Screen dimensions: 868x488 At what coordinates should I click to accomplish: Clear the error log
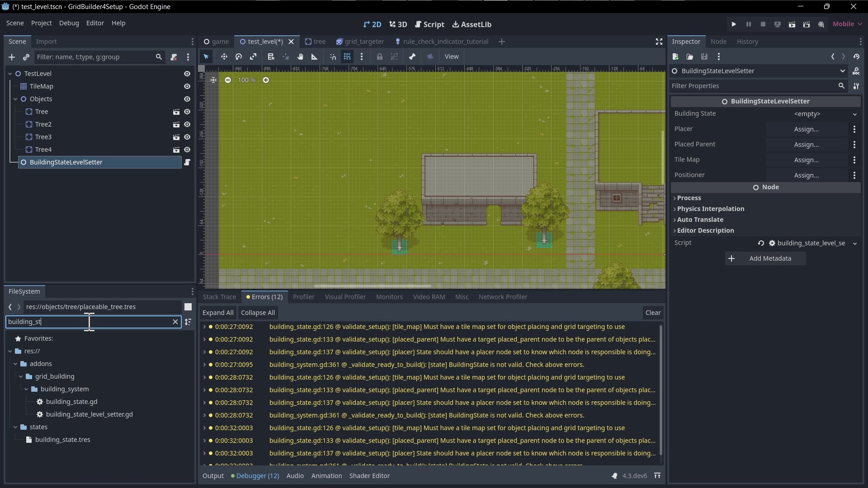point(653,313)
